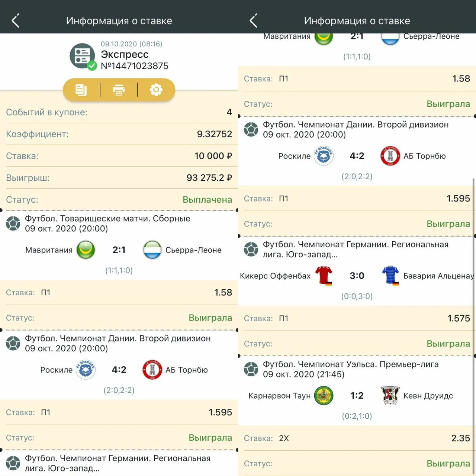This screenshot has width=476, height=476.
Task: Tap the Информация о ставке title on the left screen
Action: tap(119, 21)
